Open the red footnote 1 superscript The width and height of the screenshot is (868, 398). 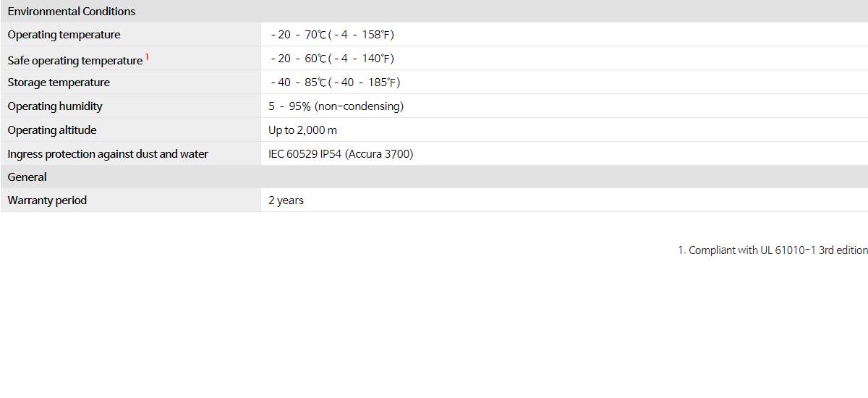pos(148,56)
